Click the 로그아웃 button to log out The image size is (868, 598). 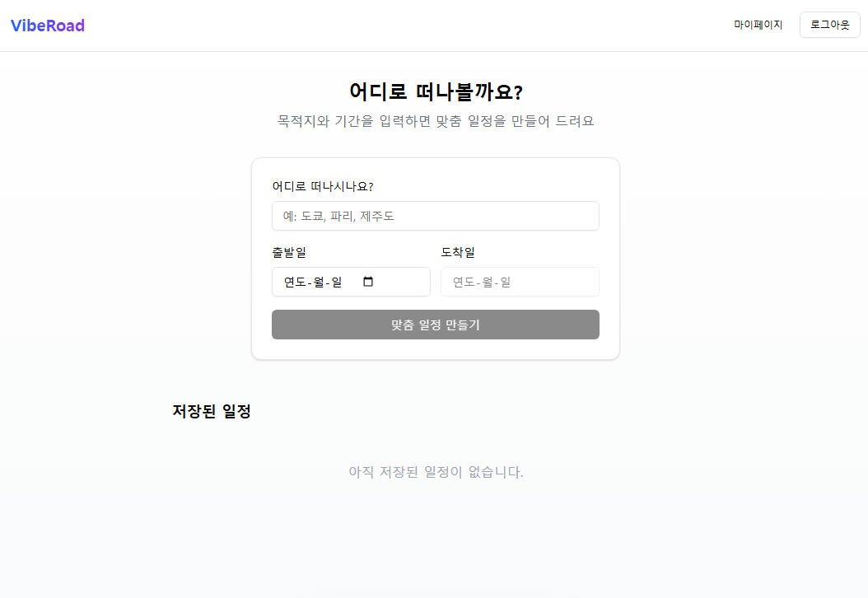point(829,24)
